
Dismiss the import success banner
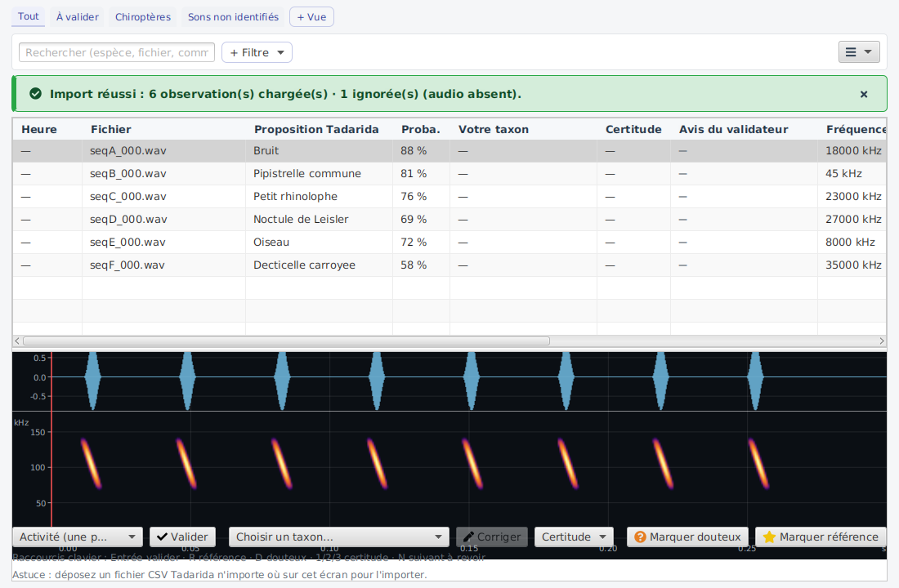click(x=864, y=94)
